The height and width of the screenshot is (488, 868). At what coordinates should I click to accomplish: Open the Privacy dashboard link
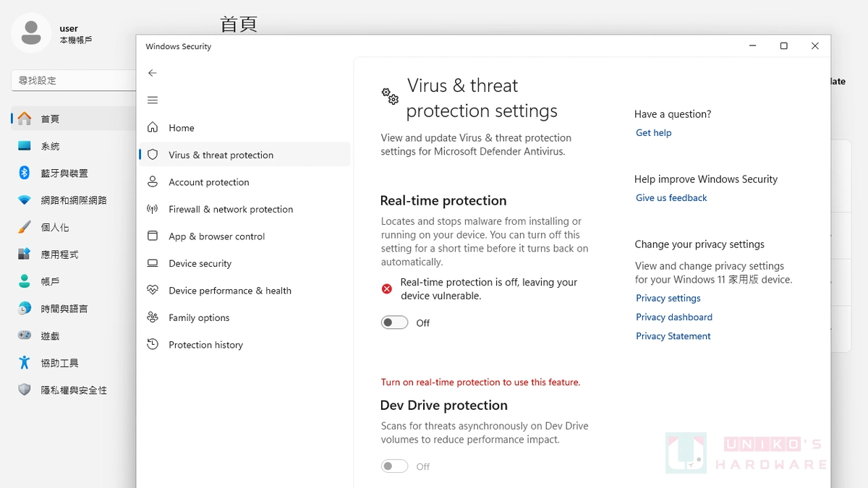pos(674,317)
